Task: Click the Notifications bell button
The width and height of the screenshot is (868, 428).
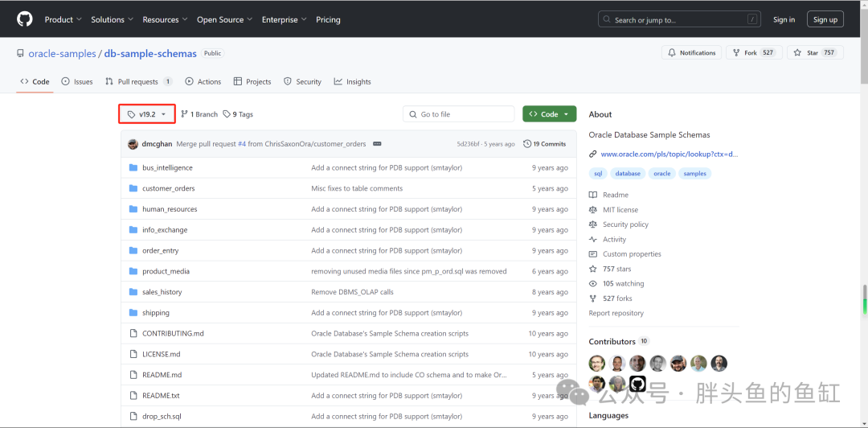Action: point(691,53)
